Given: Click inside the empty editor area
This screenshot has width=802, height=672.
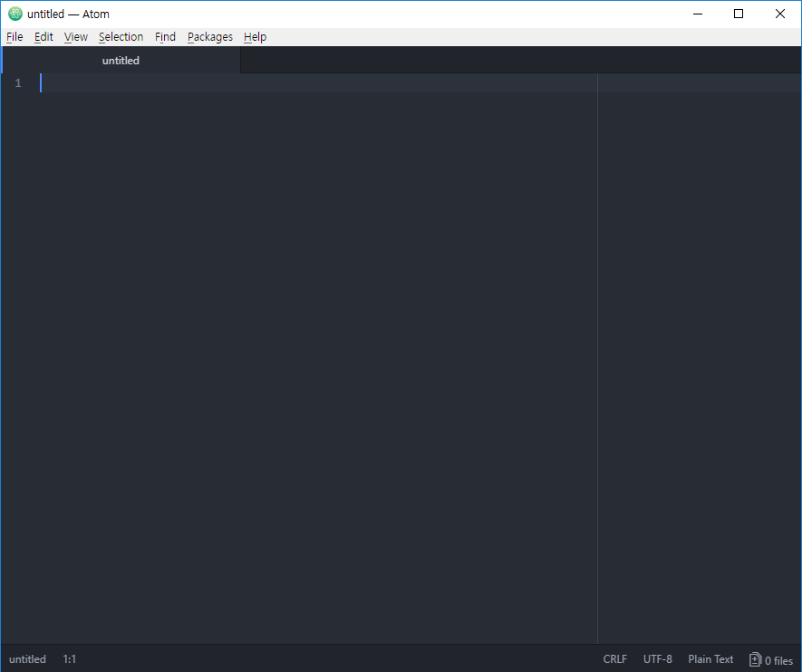Looking at the screenshot, I should (x=317, y=272).
